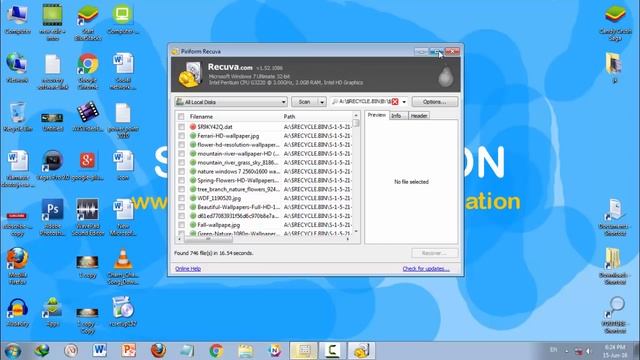The height and width of the screenshot is (360, 640).
Task: Open the Mozilla Firefox desktop shortcut
Action: (x=18, y=266)
